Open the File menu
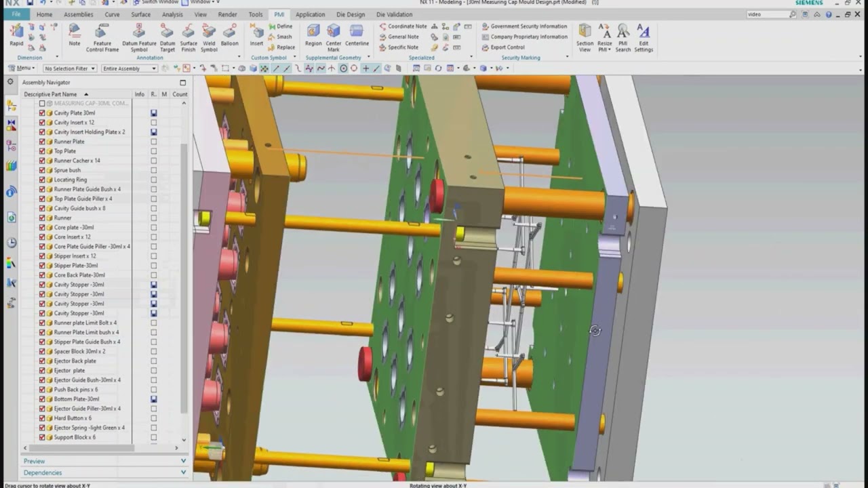 point(16,14)
